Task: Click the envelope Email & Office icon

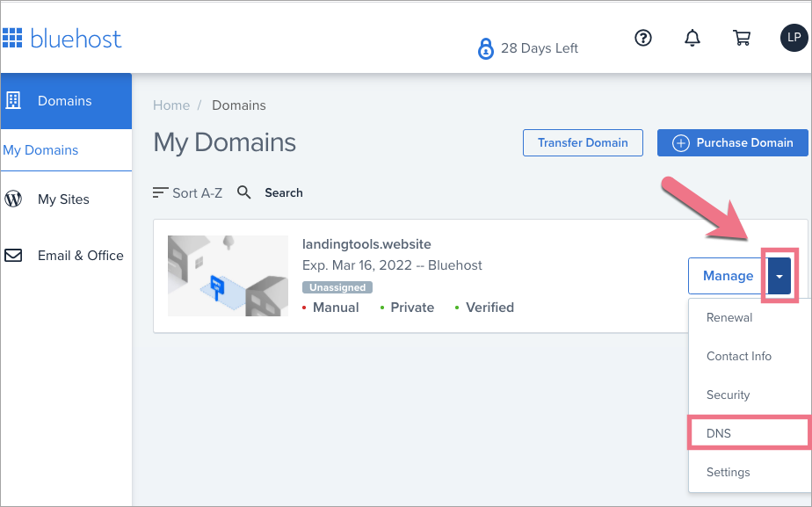Action: pyautogui.click(x=13, y=256)
